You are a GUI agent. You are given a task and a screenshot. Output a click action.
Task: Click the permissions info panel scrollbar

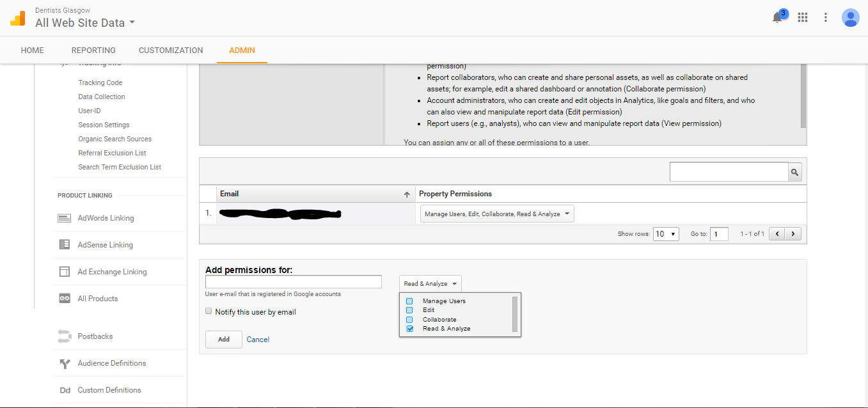click(x=803, y=96)
